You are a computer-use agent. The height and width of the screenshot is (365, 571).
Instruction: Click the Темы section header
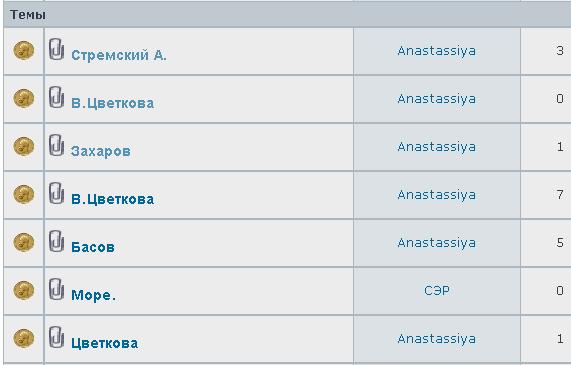click(28, 15)
